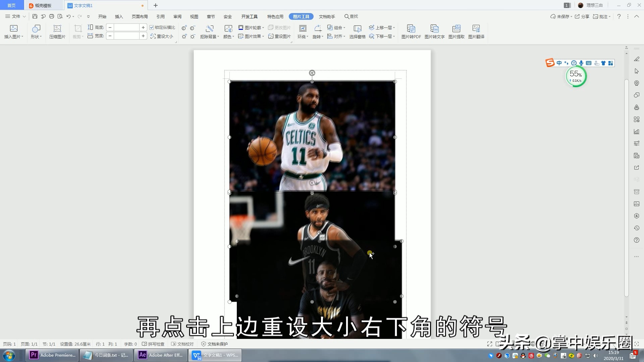Click the Compress Picture (压缩图片) icon
This screenshot has width=644, height=362.
coord(57,32)
